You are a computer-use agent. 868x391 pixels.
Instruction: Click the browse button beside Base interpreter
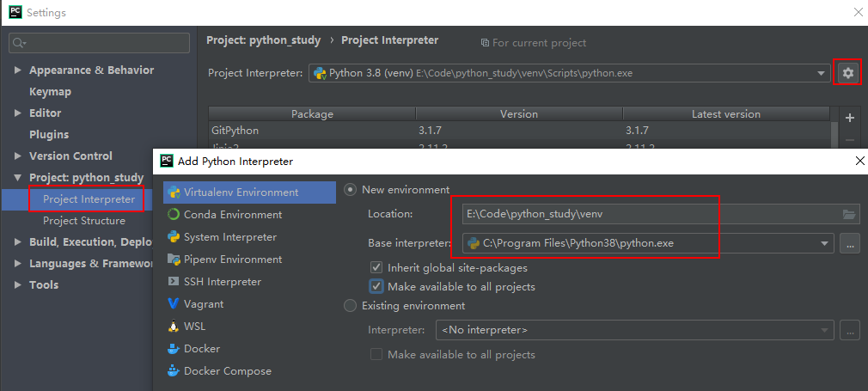click(850, 242)
